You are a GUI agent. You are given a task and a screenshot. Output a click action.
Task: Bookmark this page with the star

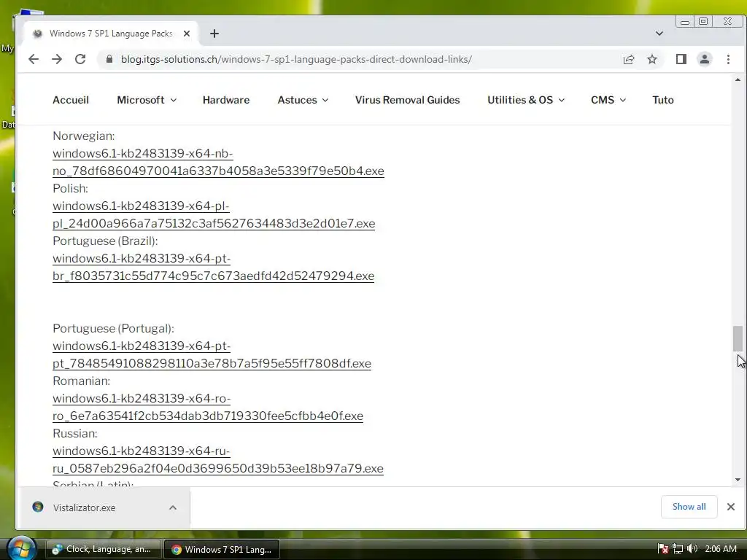pyautogui.click(x=651, y=59)
